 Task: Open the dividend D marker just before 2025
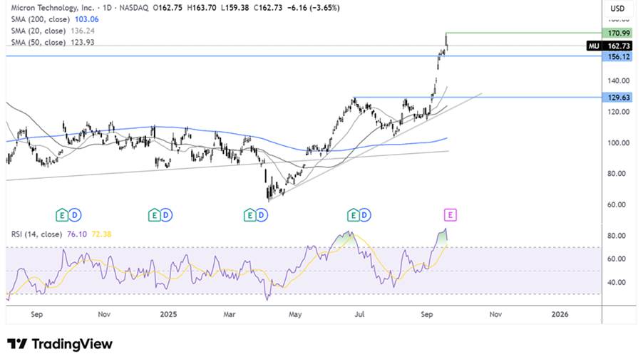(166, 215)
